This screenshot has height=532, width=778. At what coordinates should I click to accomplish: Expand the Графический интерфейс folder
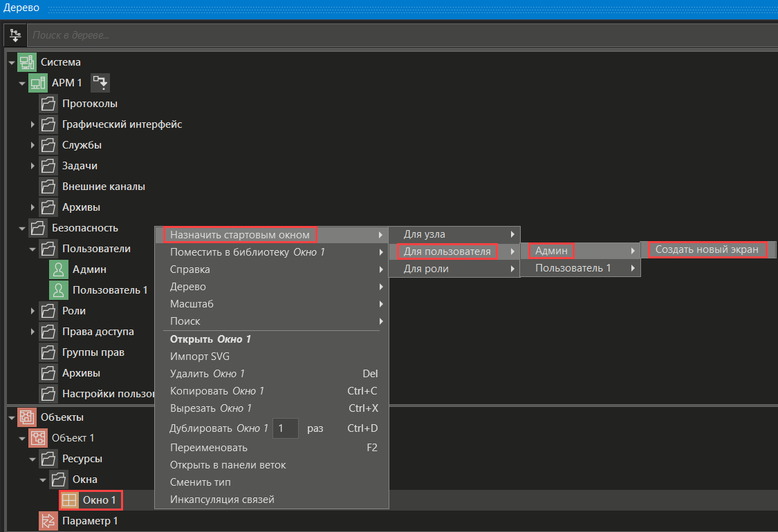[x=33, y=124]
